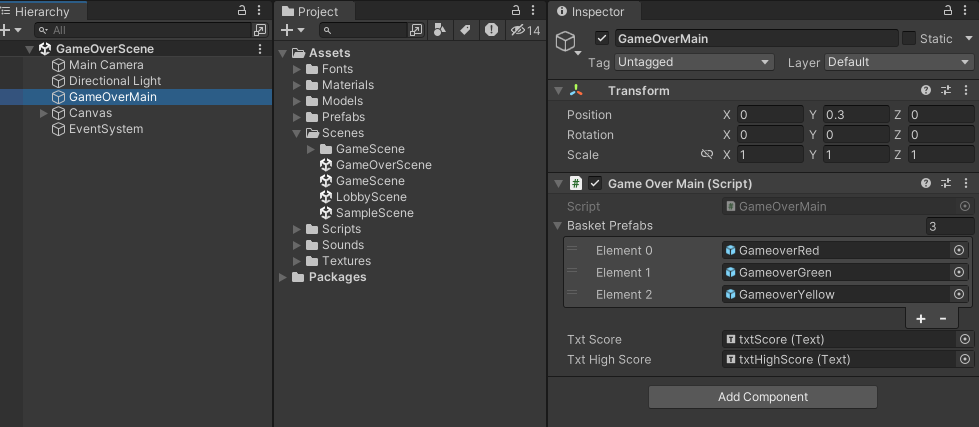The height and width of the screenshot is (427, 979).
Task: Collapse the Transform component
Action: [x=558, y=91]
